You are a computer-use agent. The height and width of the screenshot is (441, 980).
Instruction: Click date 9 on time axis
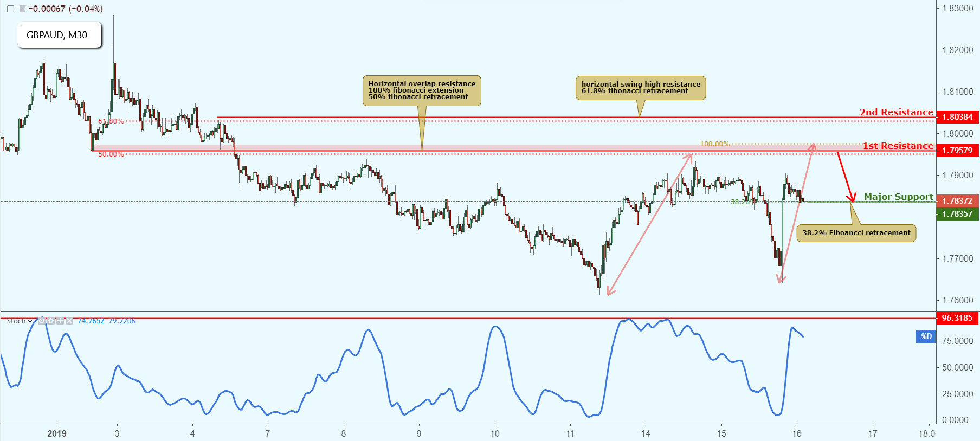(419, 433)
